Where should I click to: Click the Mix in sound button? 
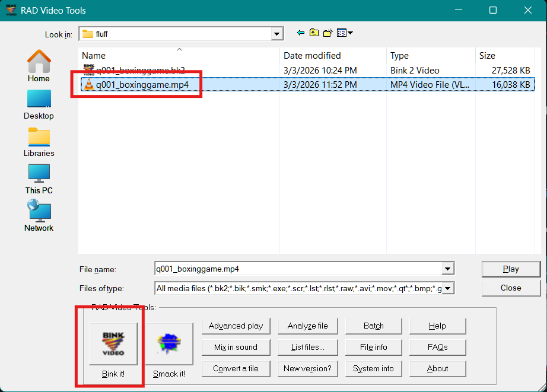pyautogui.click(x=236, y=347)
